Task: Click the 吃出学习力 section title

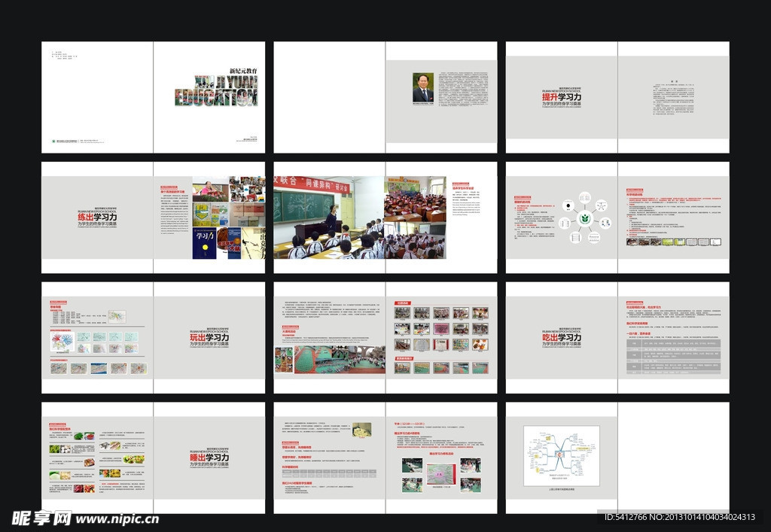Action: click(x=562, y=337)
